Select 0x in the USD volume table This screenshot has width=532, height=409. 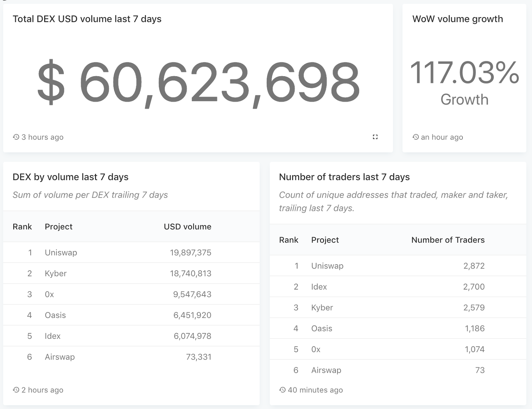click(x=49, y=294)
